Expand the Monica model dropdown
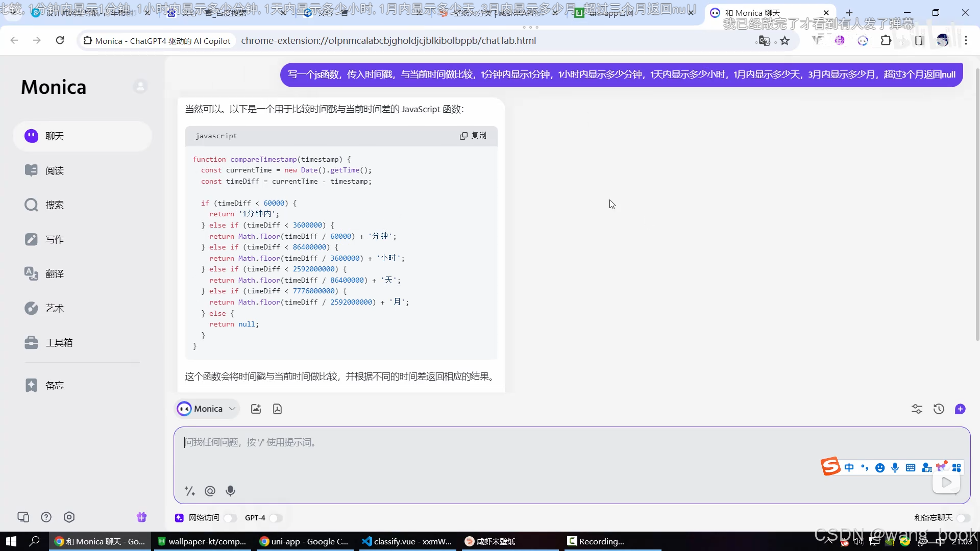 tap(232, 409)
